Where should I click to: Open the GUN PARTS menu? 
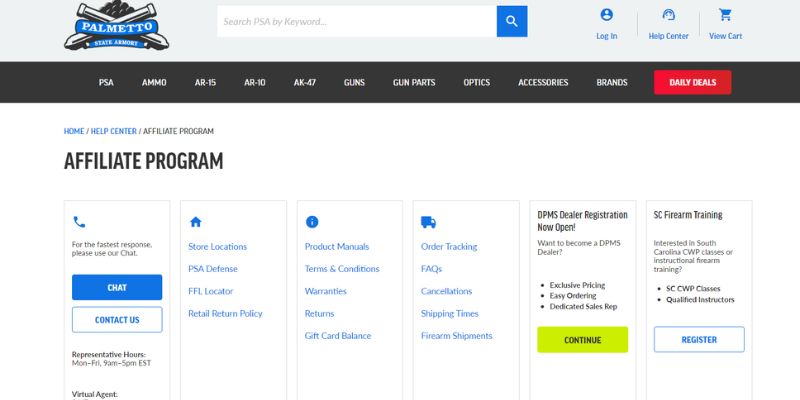coord(414,82)
